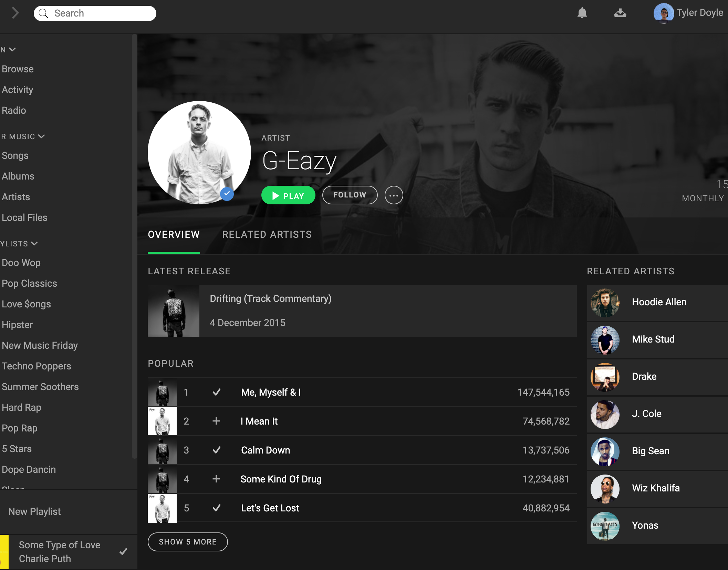Collapse the Playlists section chevron
728x570 pixels.
click(34, 244)
